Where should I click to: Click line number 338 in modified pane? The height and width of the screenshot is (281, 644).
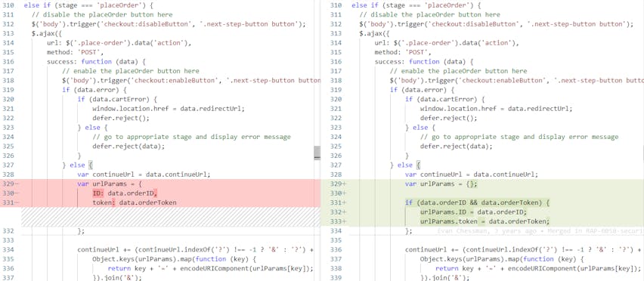[336, 269]
